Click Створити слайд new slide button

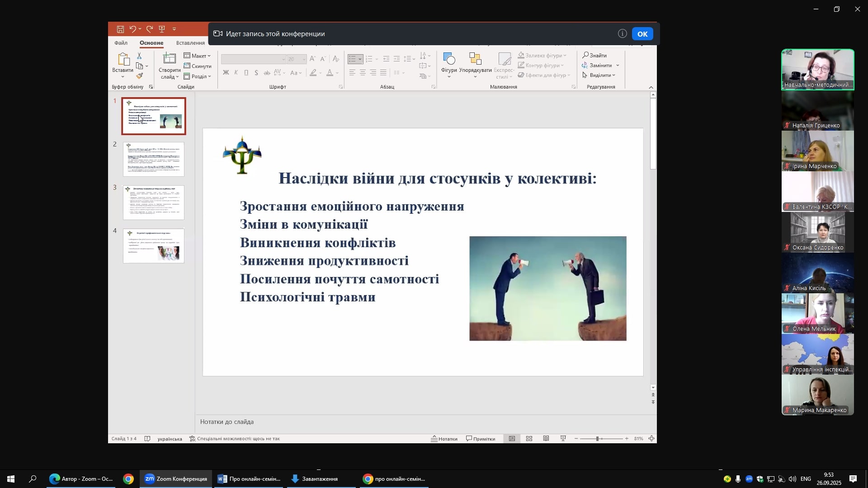[x=170, y=66]
